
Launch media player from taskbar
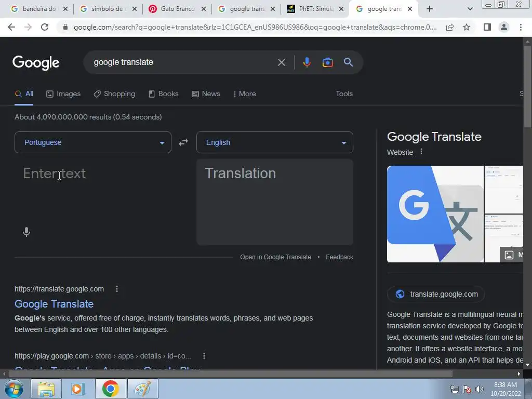tap(78, 389)
